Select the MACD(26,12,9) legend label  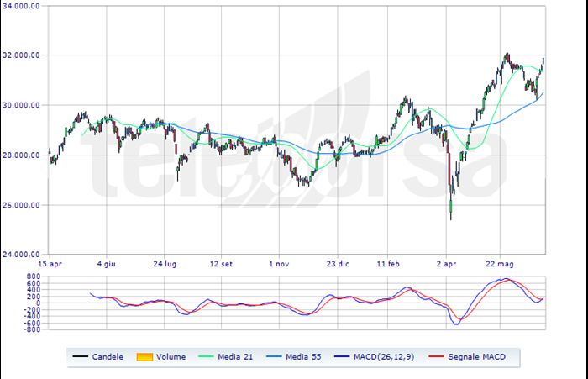click(x=384, y=357)
